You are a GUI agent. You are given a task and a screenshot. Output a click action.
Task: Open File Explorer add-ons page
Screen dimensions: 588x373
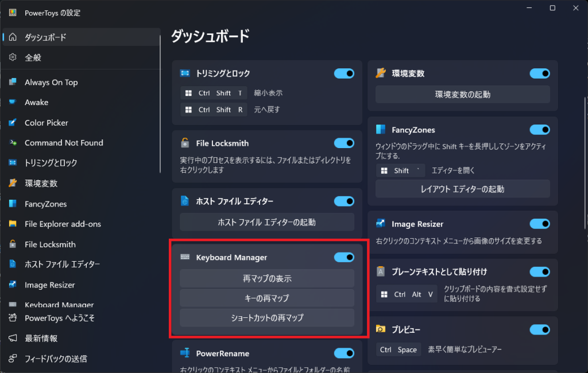82,224
